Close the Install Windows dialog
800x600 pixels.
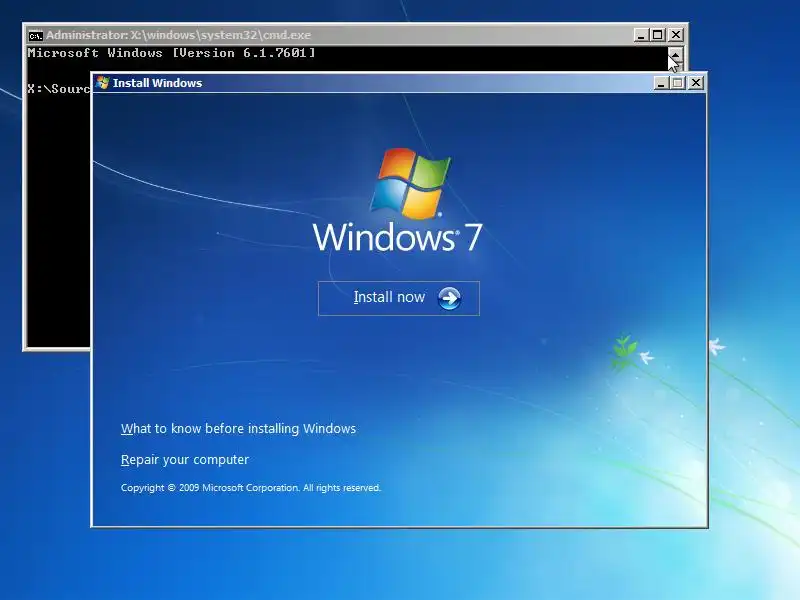point(696,83)
